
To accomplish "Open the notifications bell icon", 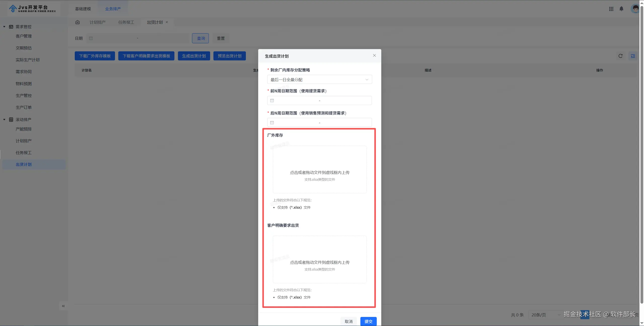I will [621, 9].
